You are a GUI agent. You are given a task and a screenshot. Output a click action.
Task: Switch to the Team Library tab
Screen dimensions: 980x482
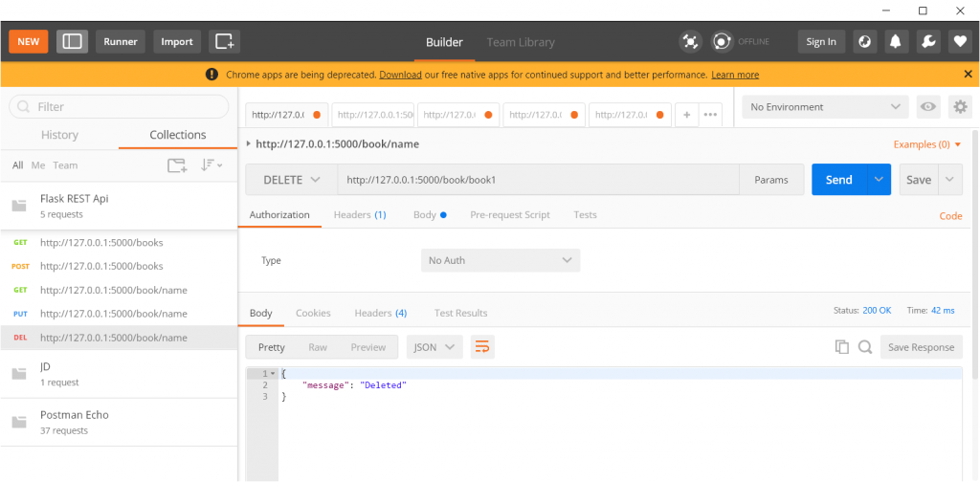pyautogui.click(x=521, y=42)
